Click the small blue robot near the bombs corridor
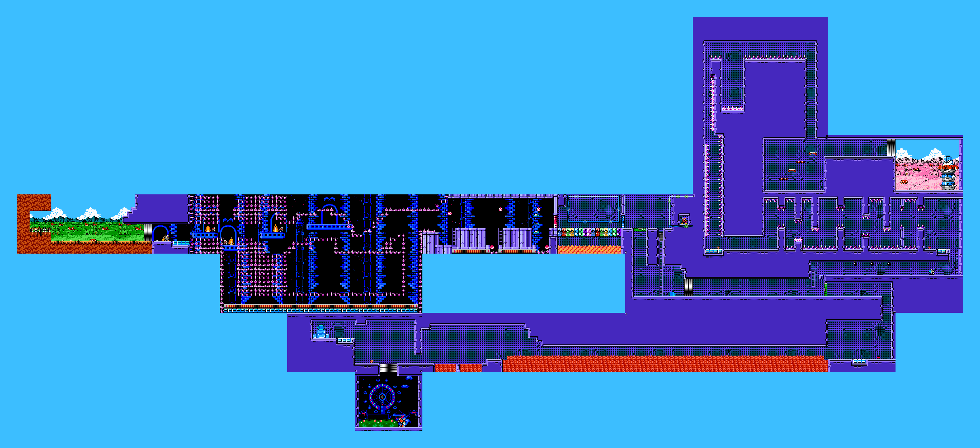The image size is (980, 448). tap(931, 271)
